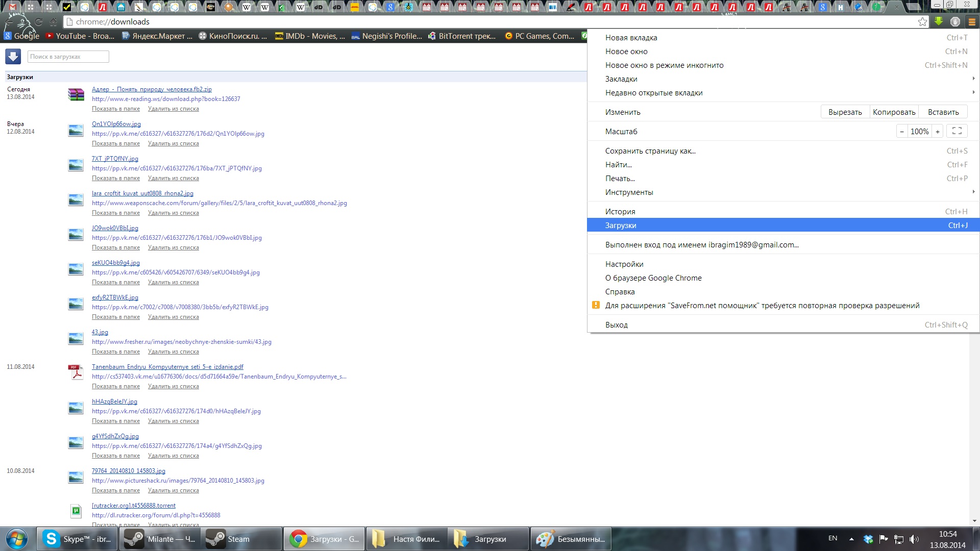Expand the Инструменты submenu

[783, 192]
